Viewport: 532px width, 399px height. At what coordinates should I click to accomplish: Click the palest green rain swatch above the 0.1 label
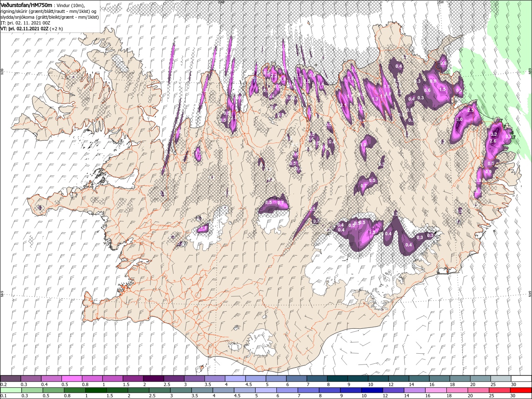[x=11, y=390]
